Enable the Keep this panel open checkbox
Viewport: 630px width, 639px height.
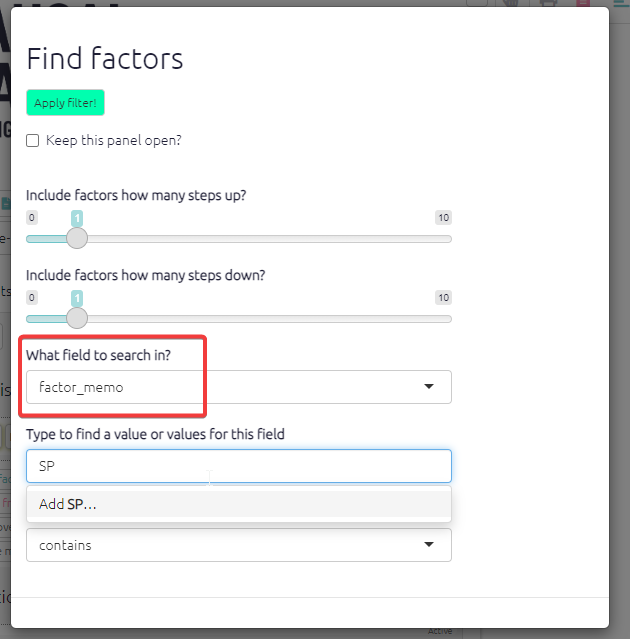click(33, 141)
